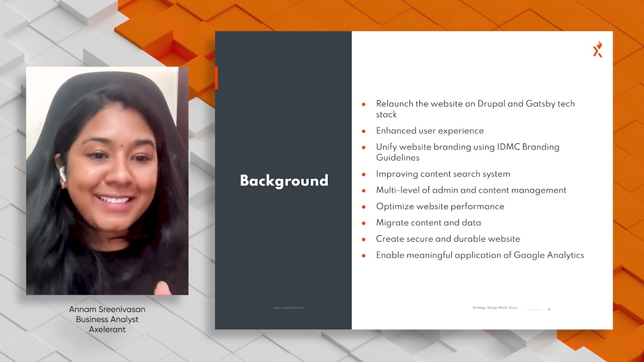
Task: Click "Strategy. Design+Build. Grow." footer text
Action: click(495, 307)
